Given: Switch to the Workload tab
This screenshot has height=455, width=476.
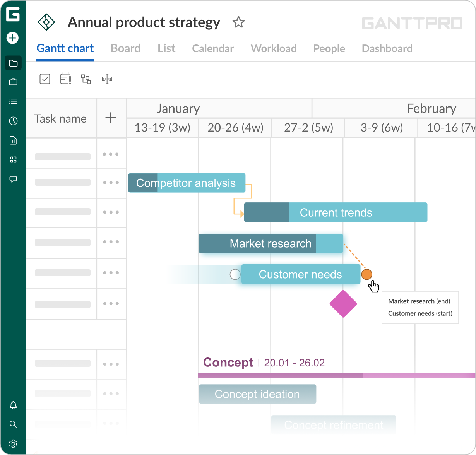Looking at the screenshot, I should 273,48.
